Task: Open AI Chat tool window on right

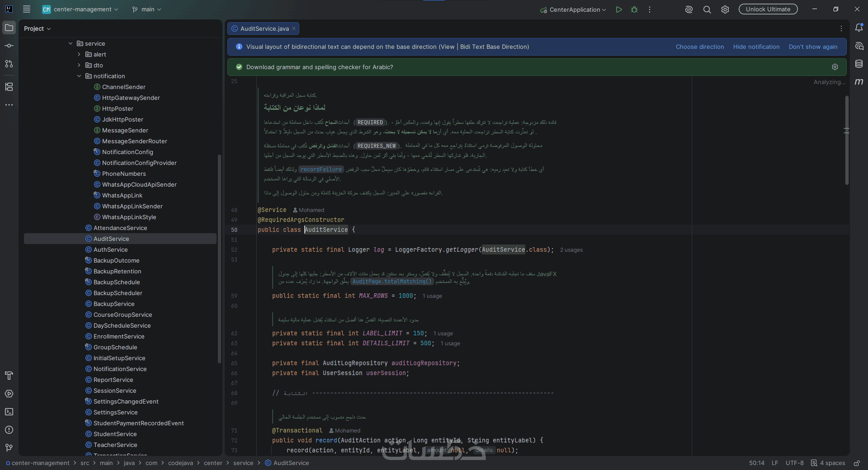Action: click(859, 46)
